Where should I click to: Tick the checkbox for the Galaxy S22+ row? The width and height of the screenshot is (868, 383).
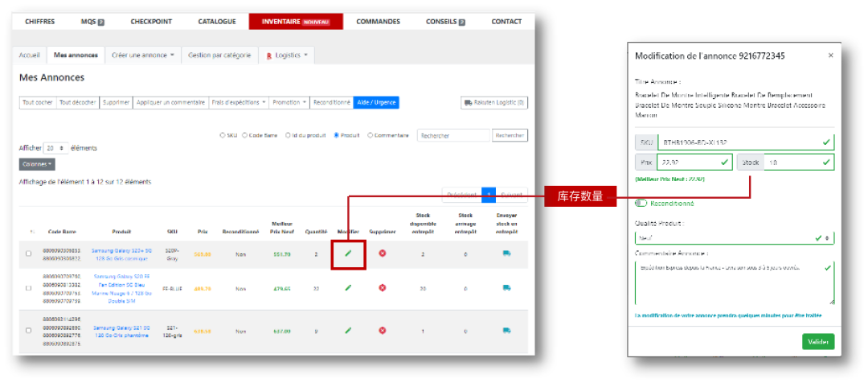[x=29, y=253]
